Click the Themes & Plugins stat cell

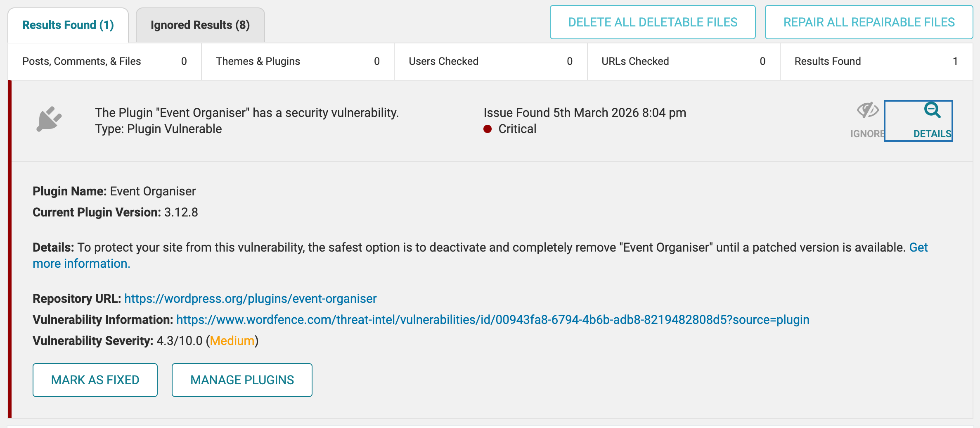coord(298,62)
